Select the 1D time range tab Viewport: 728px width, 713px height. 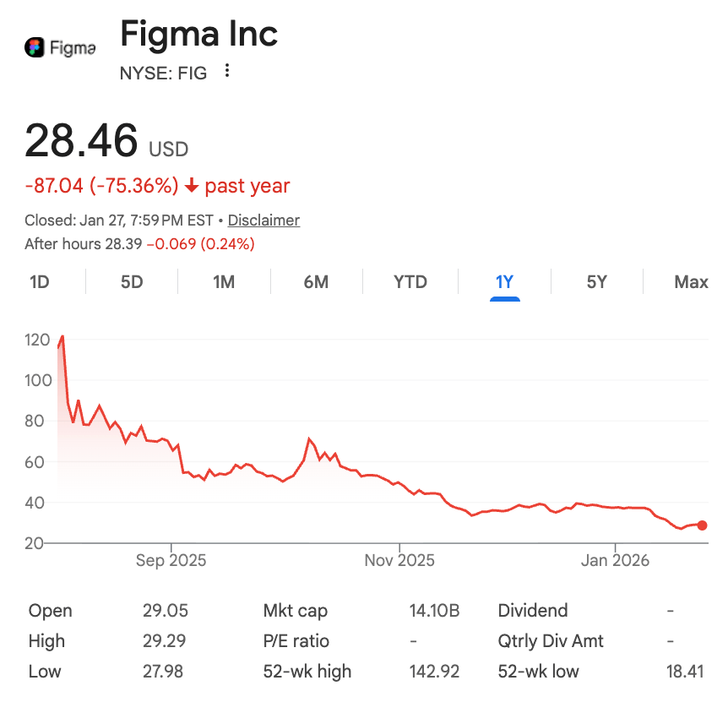(40, 282)
